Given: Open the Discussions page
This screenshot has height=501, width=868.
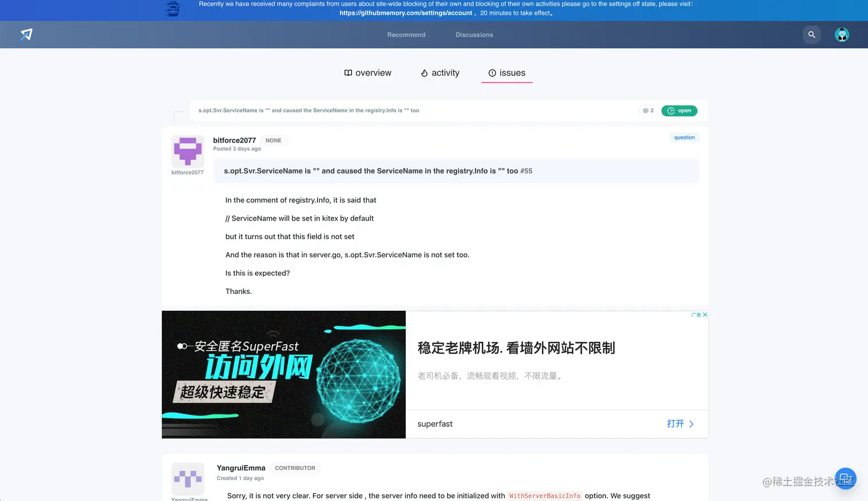Looking at the screenshot, I should 474,35.
